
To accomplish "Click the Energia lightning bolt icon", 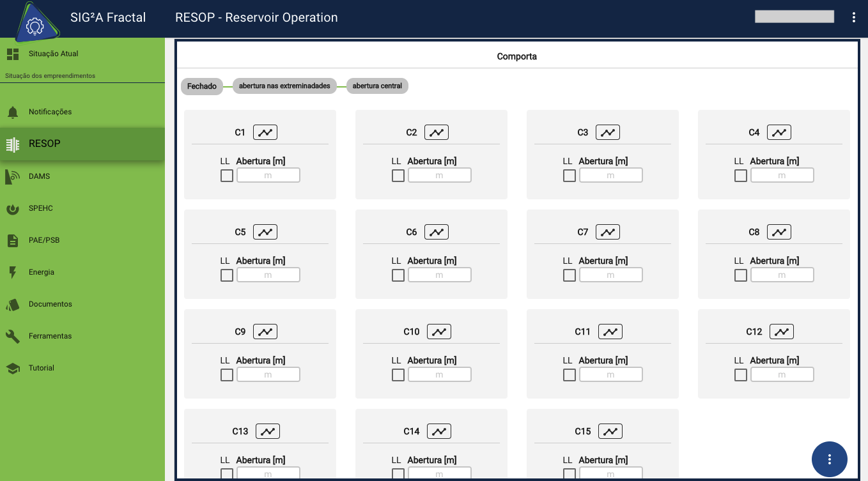I will coord(13,272).
